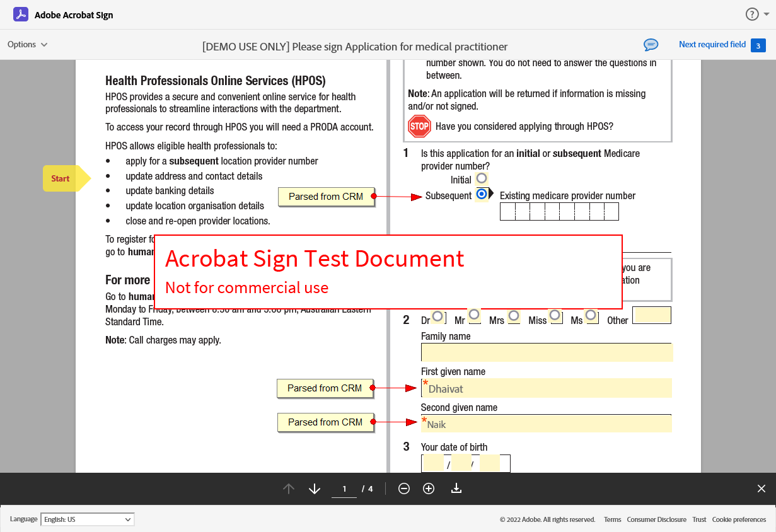Open the Language dropdown English: US
The height and width of the screenshot is (532, 776).
[x=88, y=519]
